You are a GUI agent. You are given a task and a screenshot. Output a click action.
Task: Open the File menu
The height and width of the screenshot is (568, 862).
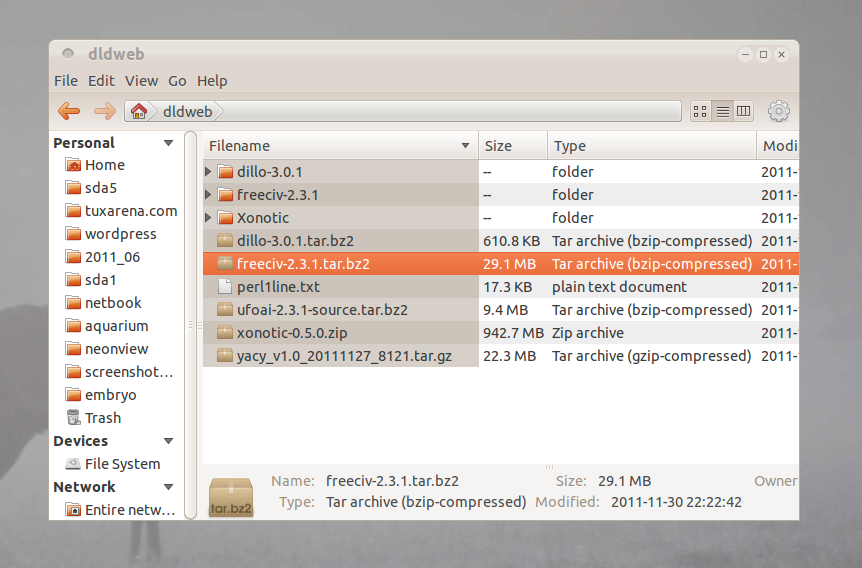pos(65,81)
